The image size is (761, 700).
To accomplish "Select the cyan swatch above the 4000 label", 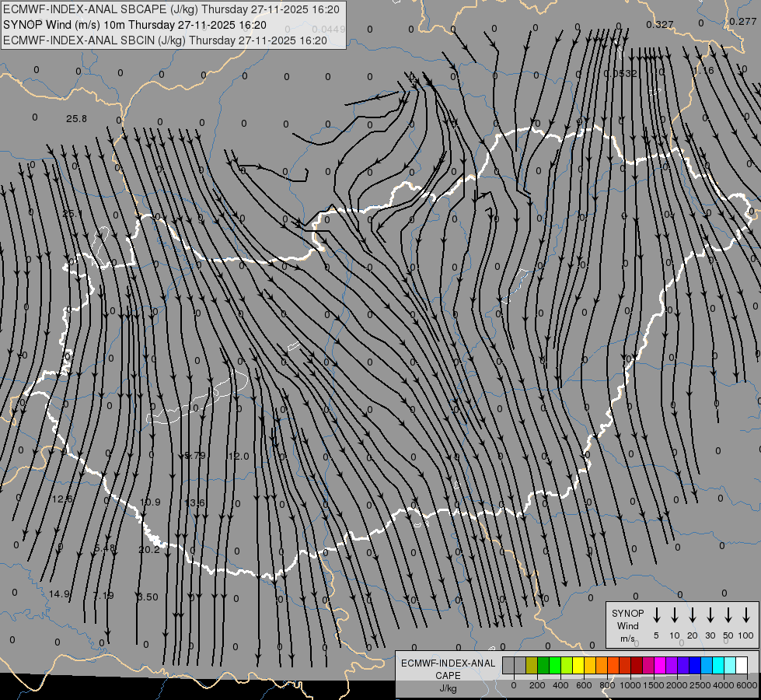I will coord(718,665).
